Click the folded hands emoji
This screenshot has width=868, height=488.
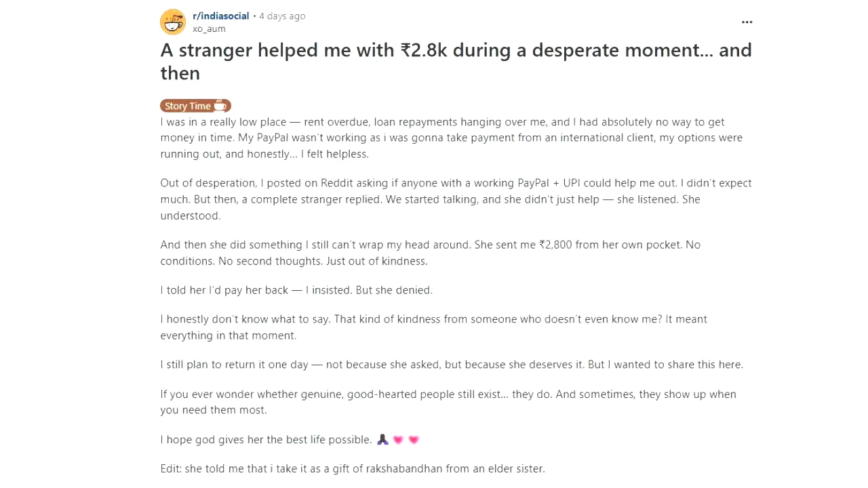pos(382,440)
